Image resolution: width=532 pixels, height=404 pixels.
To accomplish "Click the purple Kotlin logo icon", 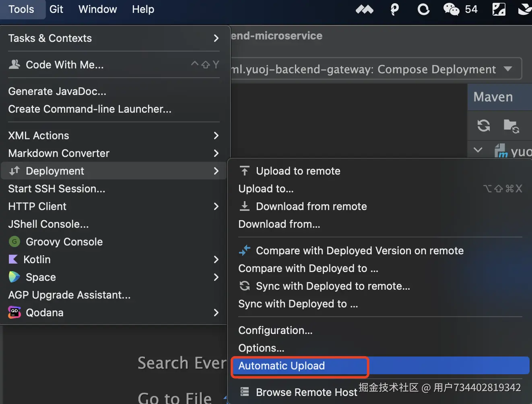I will coord(13,260).
